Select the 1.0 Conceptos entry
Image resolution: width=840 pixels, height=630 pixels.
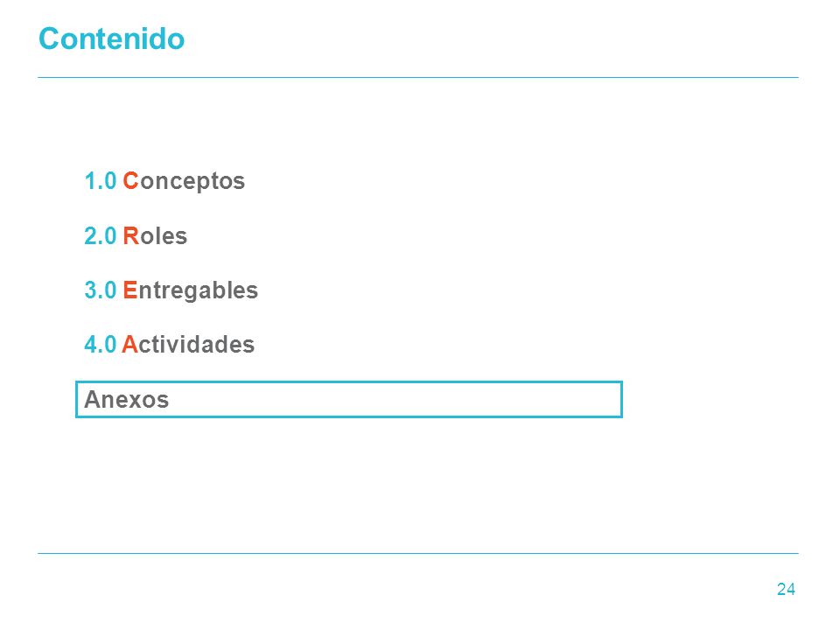164,181
